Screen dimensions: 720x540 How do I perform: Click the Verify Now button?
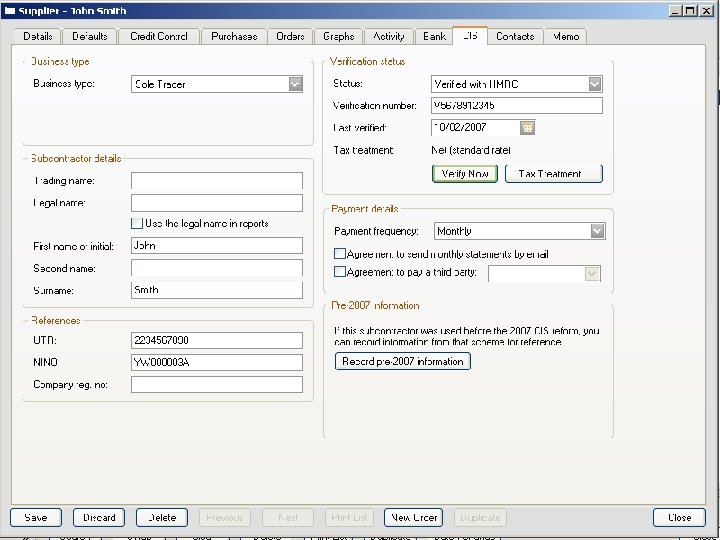pyautogui.click(x=465, y=174)
